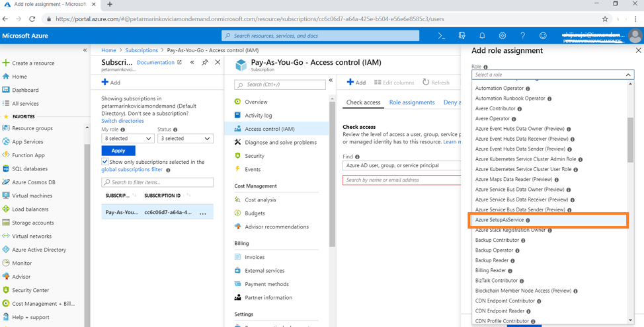Select the Azure SetupAsService role
Screen dimensions: 644x327
pyautogui.click(x=500, y=220)
